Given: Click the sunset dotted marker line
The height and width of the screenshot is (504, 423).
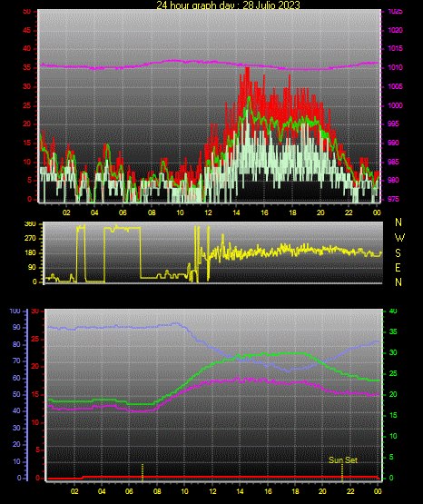Looking at the screenshot, I should (x=342, y=472).
